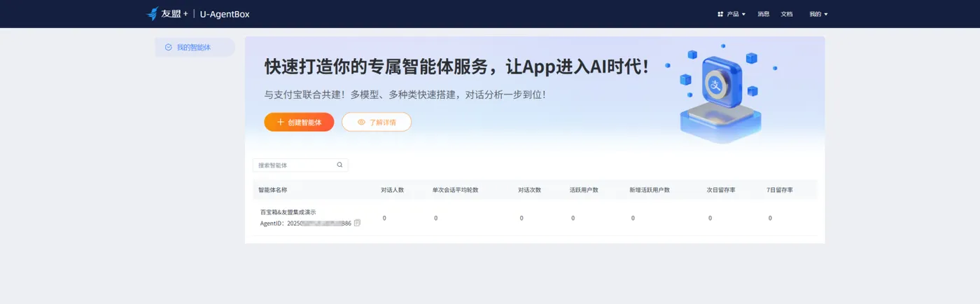Click the 对话人数 column header
This screenshot has height=304, width=980.
392,190
